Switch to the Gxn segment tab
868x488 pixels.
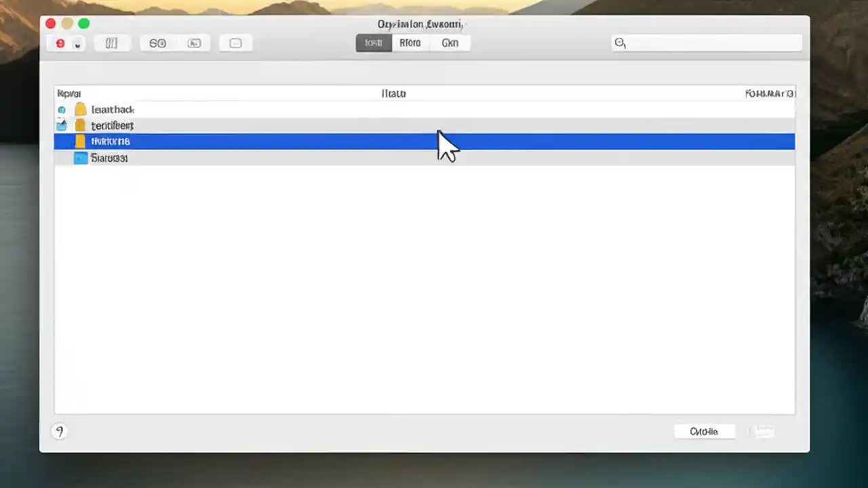(450, 43)
